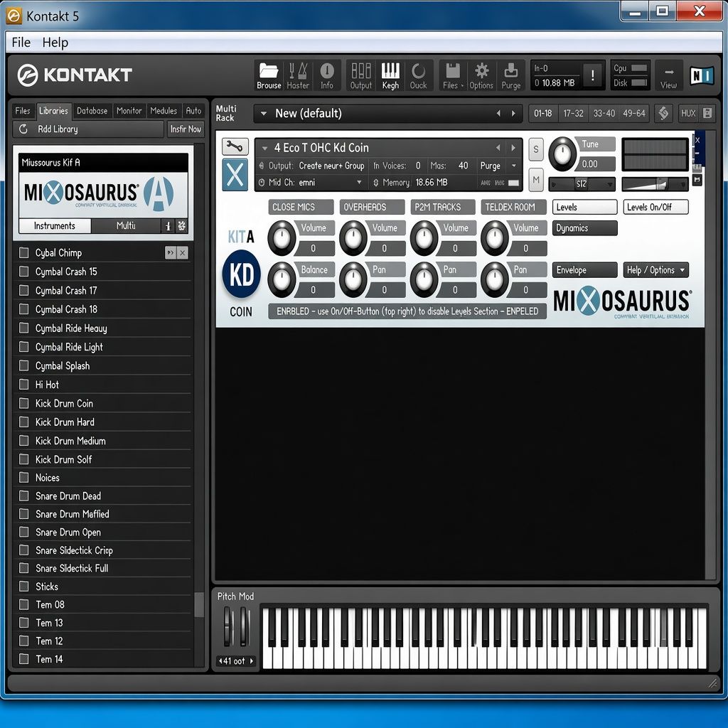Click the instrument volume slider bar
Image resolution: width=728 pixels, height=728 pixels.
[655, 184]
